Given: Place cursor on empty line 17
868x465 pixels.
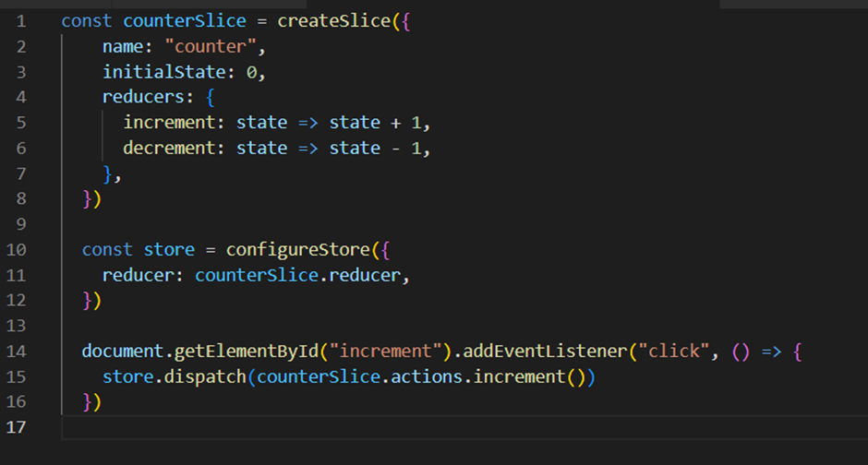Looking at the screenshot, I should tap(464, 427).
